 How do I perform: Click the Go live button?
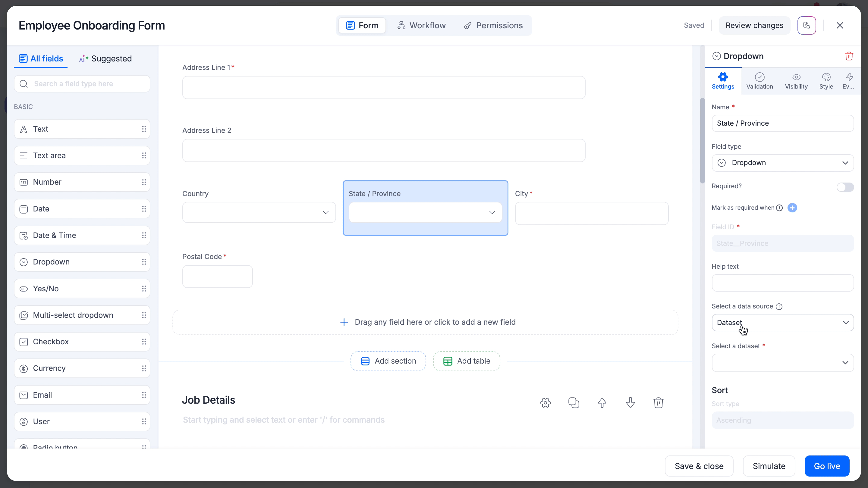(826, 466)
